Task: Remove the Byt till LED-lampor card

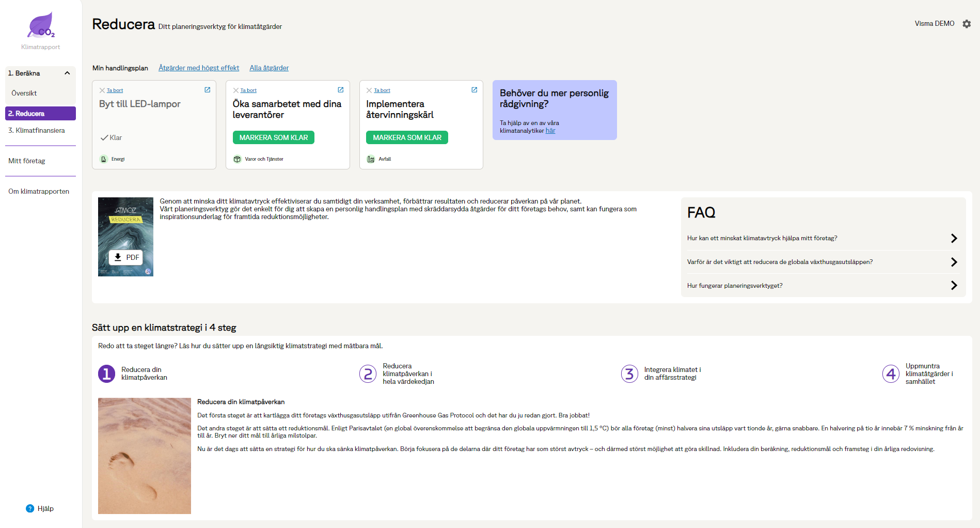Action: click(x=115, y=90)
